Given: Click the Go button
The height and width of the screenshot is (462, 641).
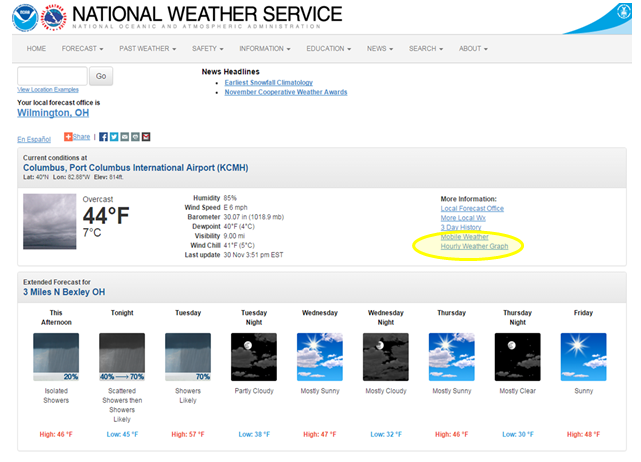Looking at the screenshot, I should coord(101,76).
